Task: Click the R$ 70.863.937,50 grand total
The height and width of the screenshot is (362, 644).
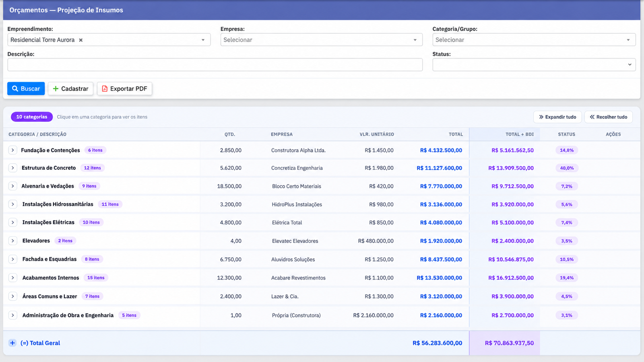Action: [x=509, y=343]
